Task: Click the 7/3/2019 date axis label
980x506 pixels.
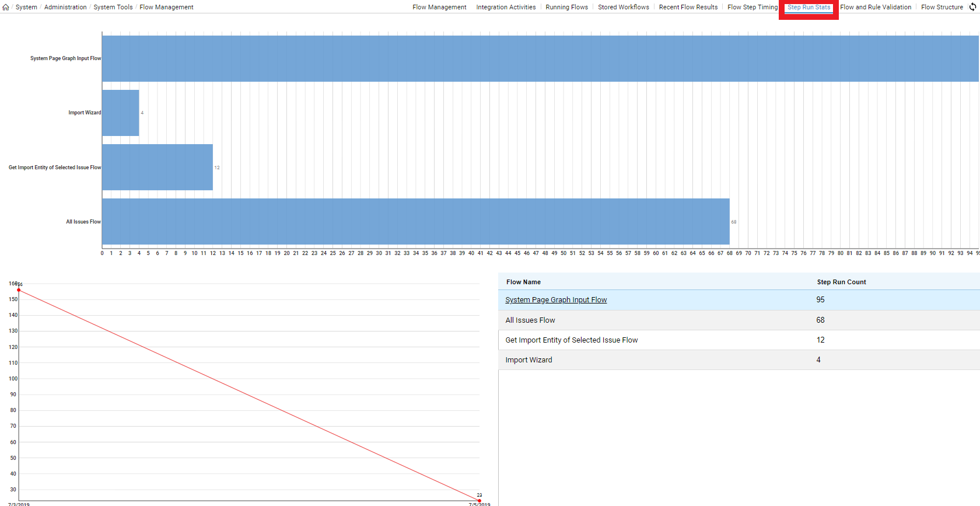Action: (19, 504)
